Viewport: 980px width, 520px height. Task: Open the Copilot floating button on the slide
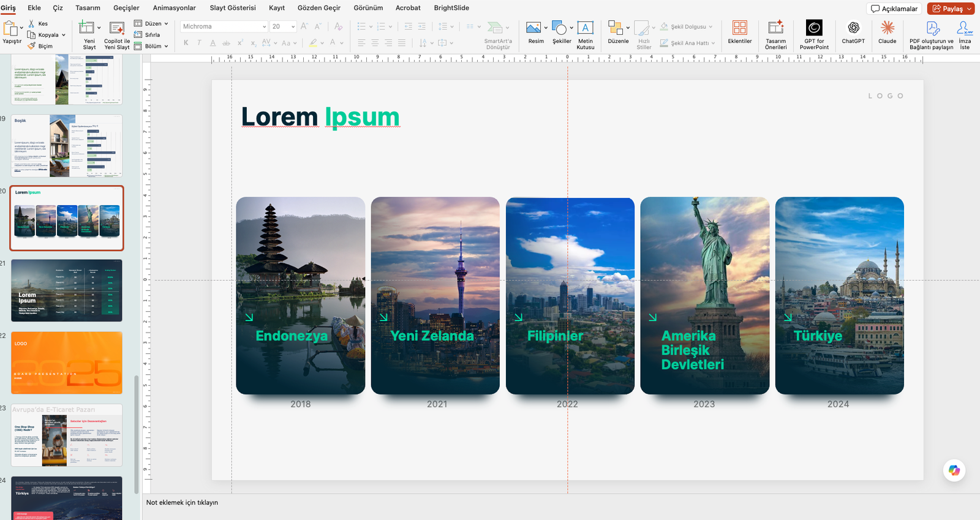click(954, 470)
